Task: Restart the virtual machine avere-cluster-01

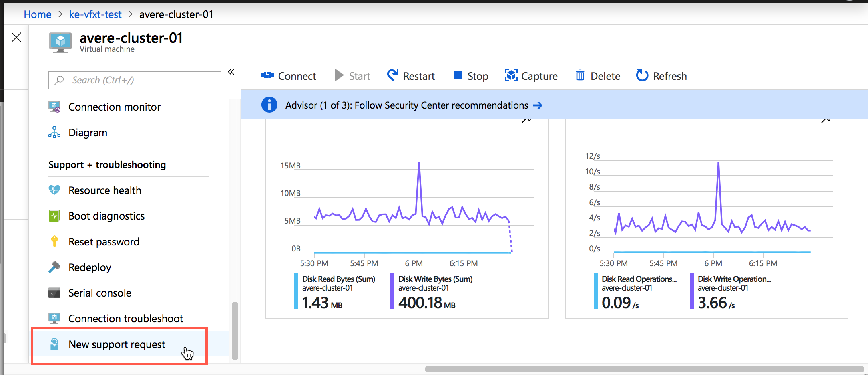Action: tap(411, 76)
